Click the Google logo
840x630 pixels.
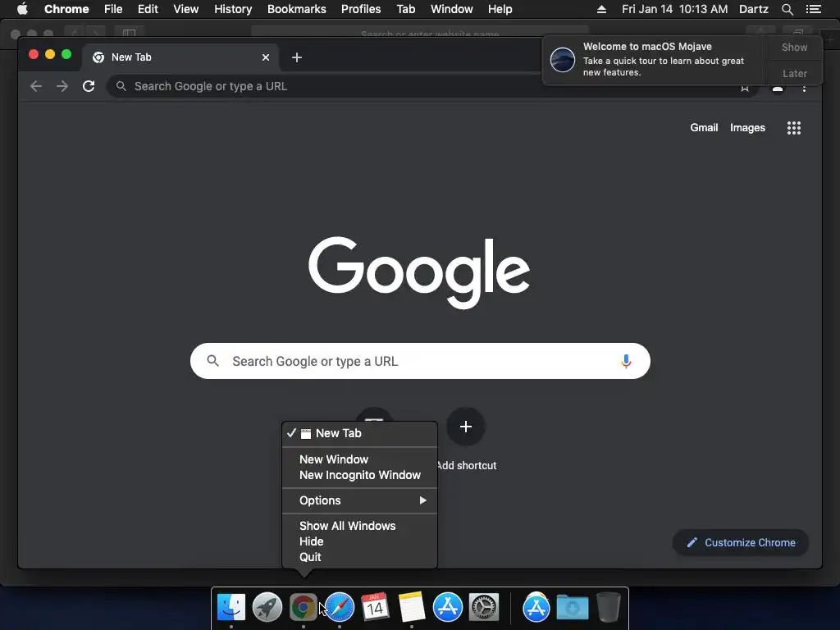pos(419,272)
